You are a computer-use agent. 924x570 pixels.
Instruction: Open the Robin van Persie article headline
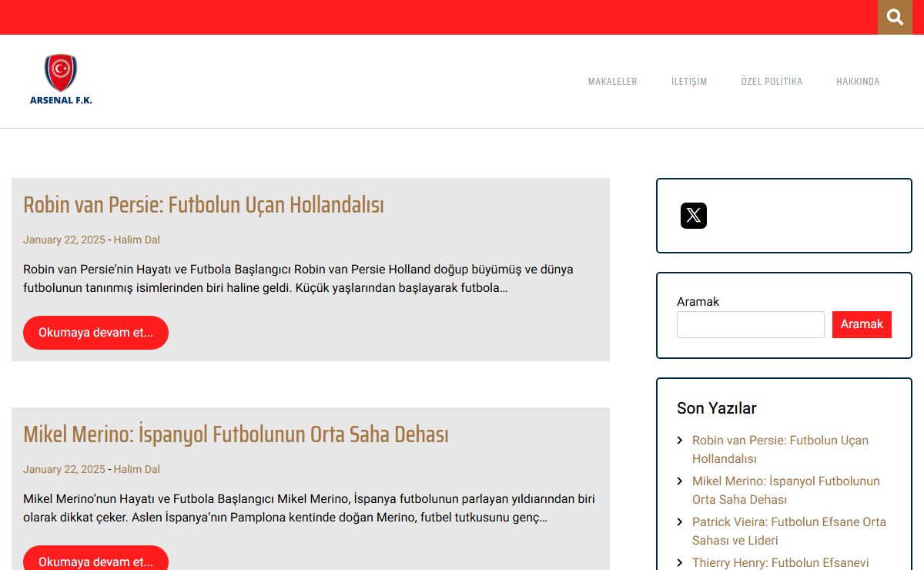pyautogui.click(x=203, y=205)
